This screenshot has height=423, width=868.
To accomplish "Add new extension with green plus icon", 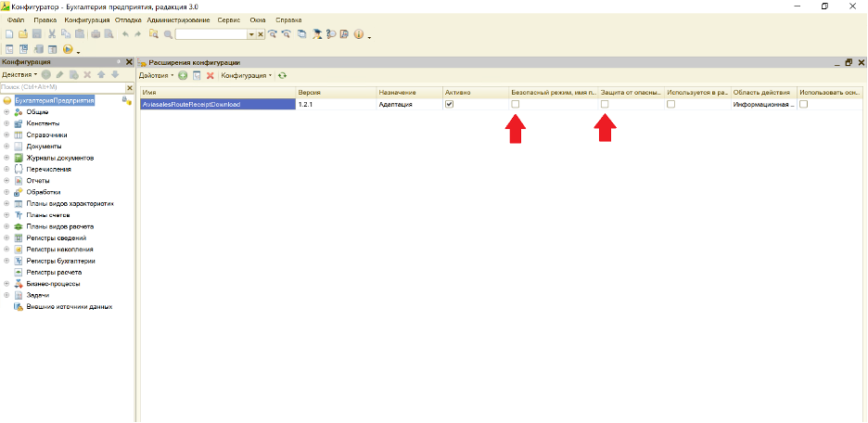I will (183, 75).
